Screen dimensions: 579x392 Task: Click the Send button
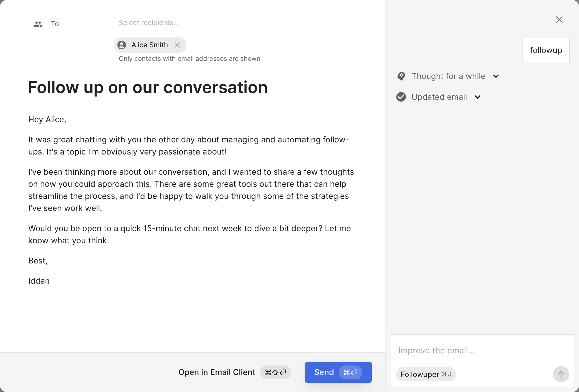coord(324,372)
